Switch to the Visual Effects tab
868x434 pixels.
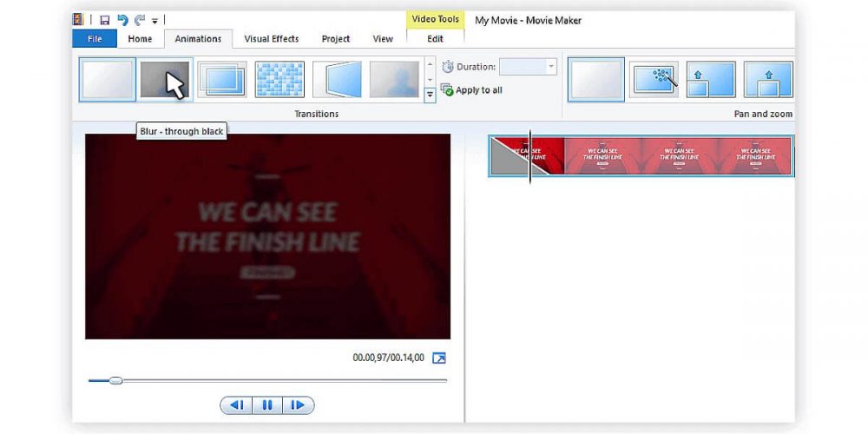coord(271,39)
